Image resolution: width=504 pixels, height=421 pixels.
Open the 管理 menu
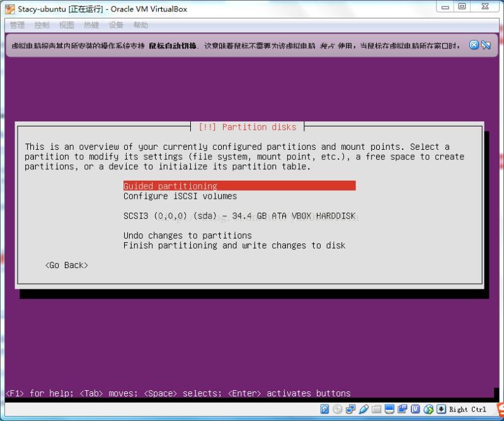(x=17, y=25)
